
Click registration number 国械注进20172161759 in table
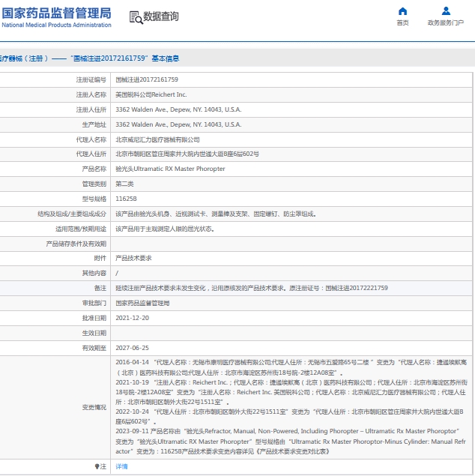coord(147,79)
